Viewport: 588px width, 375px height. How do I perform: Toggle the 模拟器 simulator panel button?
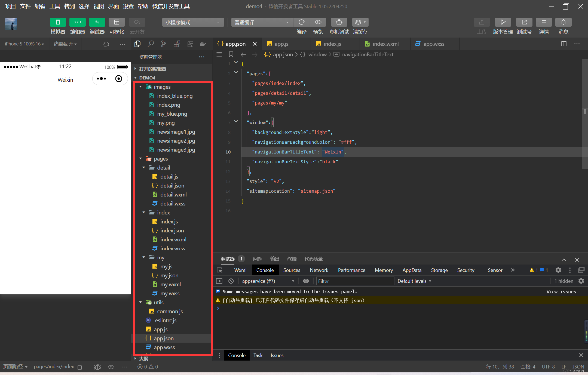58,22
